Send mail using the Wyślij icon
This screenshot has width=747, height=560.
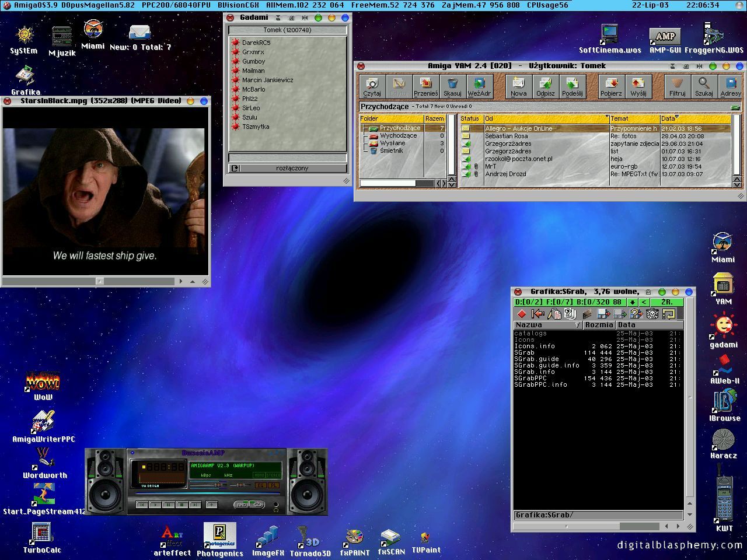638,86
